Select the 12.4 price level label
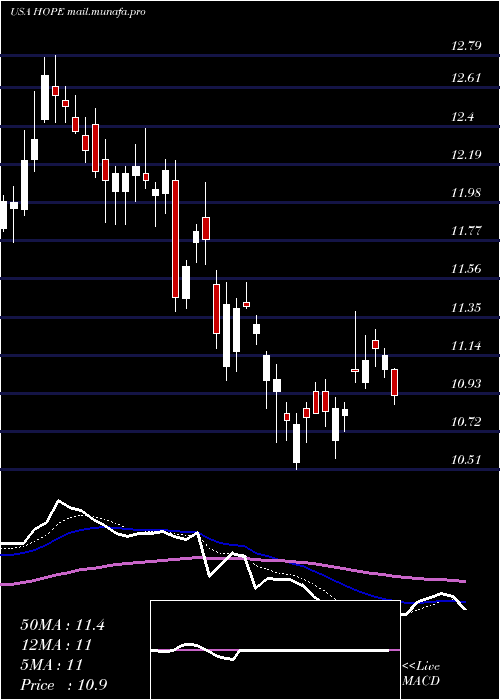 [x=462, y=117]
